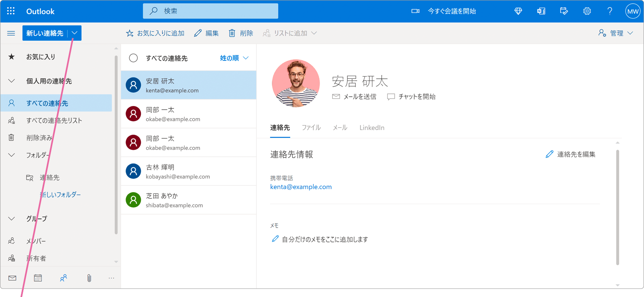The height and width of the screenshot is (297, 644).
Task: Open 管理 dropdown menu
Action: [x=616, y=33]
